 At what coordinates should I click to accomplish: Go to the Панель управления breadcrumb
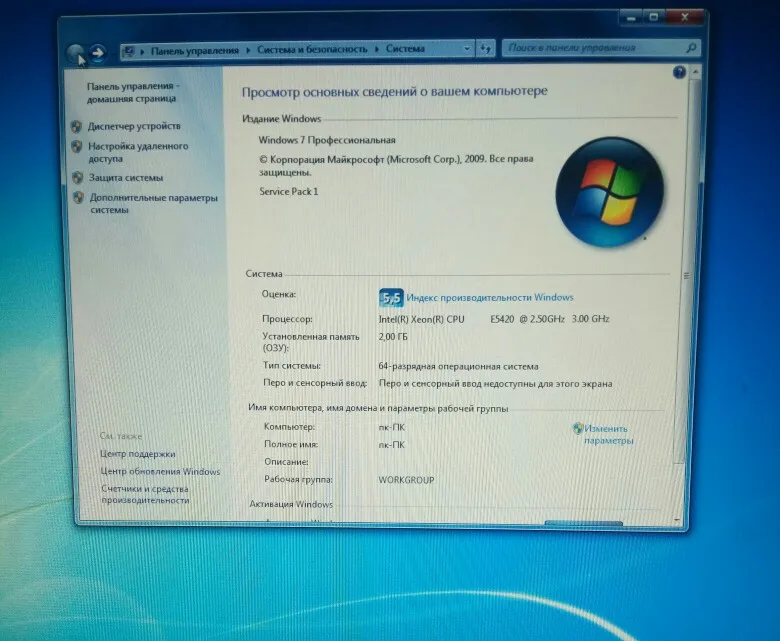coord(195,51)
